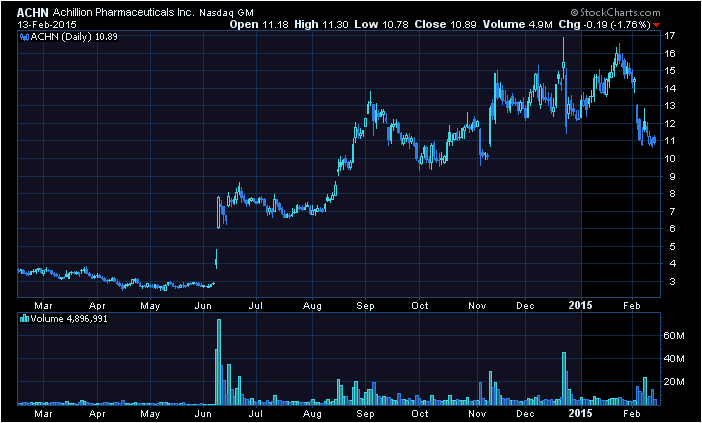Click the ACHN (Daily) 10.89 legend text
Image resolution: width=702 pixels, height=423 pixels.
pyautogui.click(x=74, y=37)
